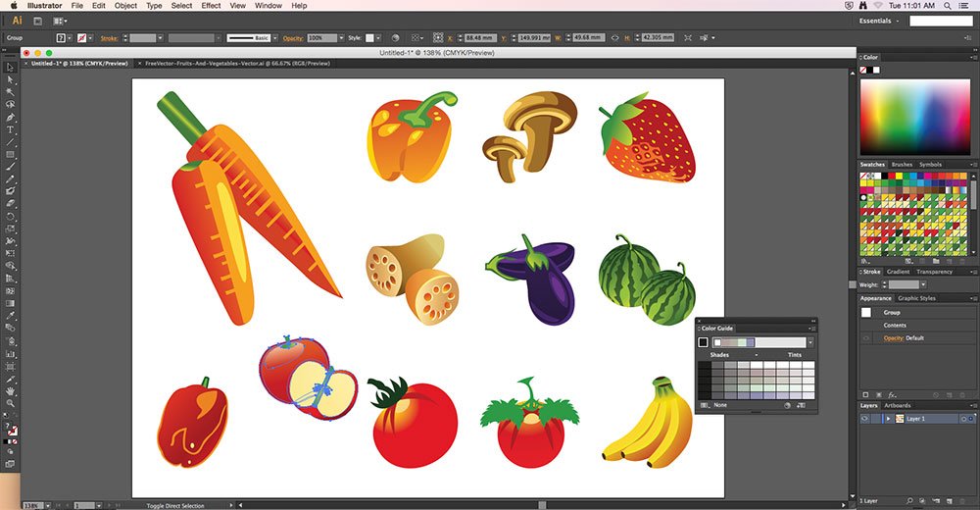Select the Type tool

[10, 129]
